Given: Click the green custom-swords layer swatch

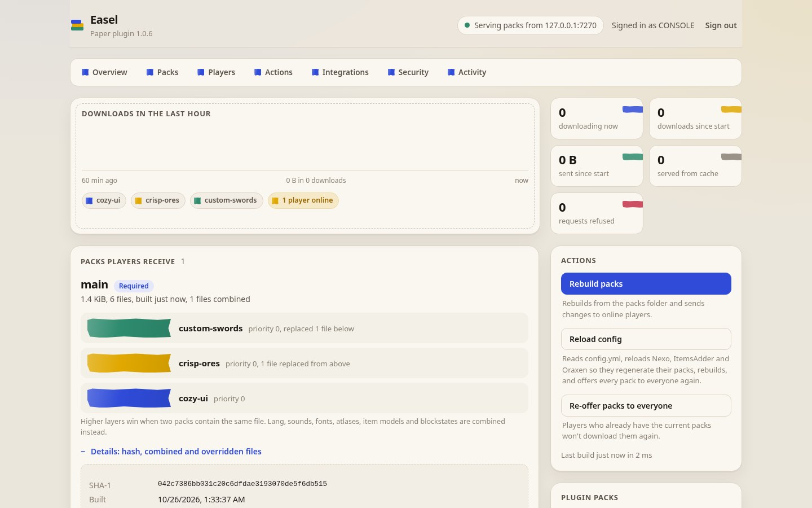Looking at the screenshot, I should [x=129, y=328].
